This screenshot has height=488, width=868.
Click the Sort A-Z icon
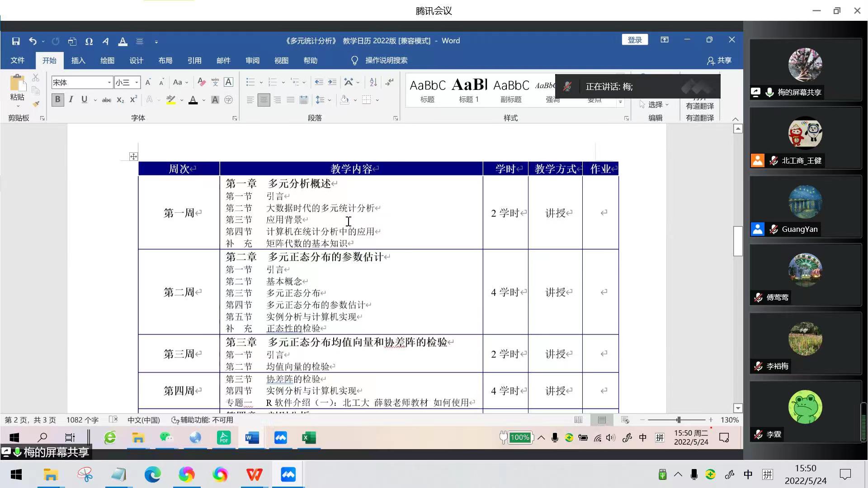click(x=373, y=82)
